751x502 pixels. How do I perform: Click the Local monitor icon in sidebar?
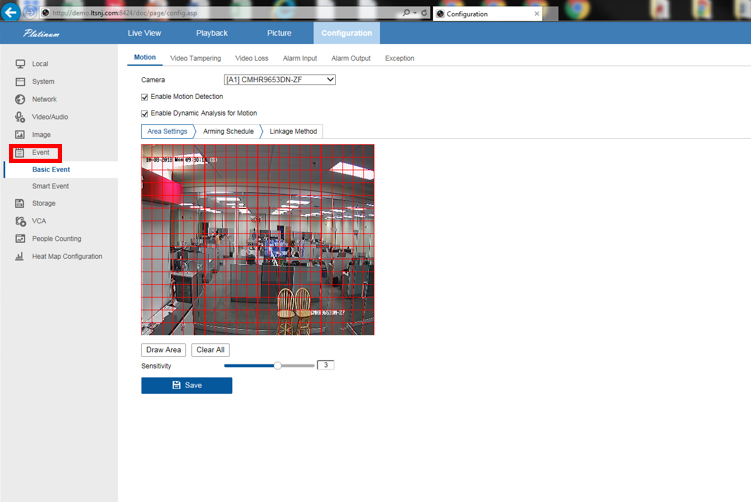pyautogui.click(x=20, y=64)
